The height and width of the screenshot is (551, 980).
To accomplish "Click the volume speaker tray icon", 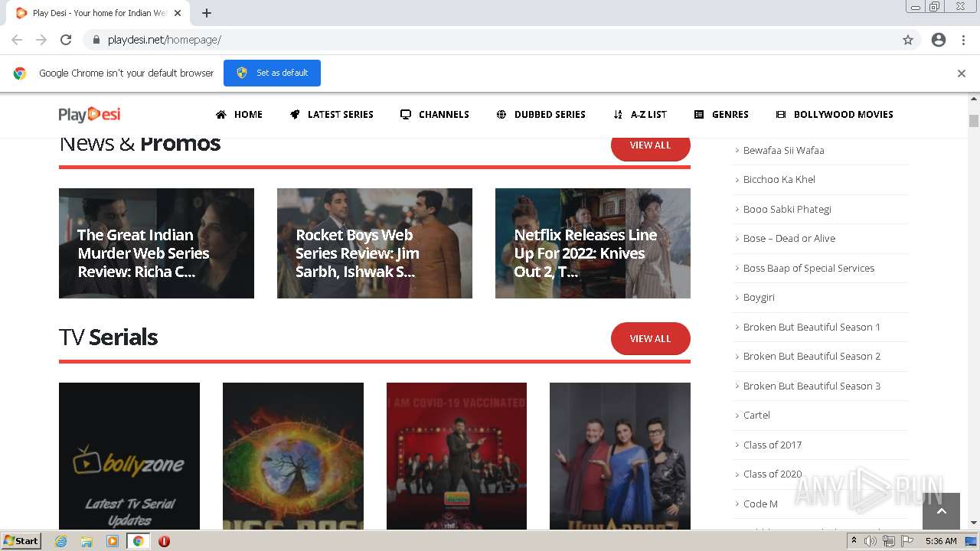I will pos(871,541).
